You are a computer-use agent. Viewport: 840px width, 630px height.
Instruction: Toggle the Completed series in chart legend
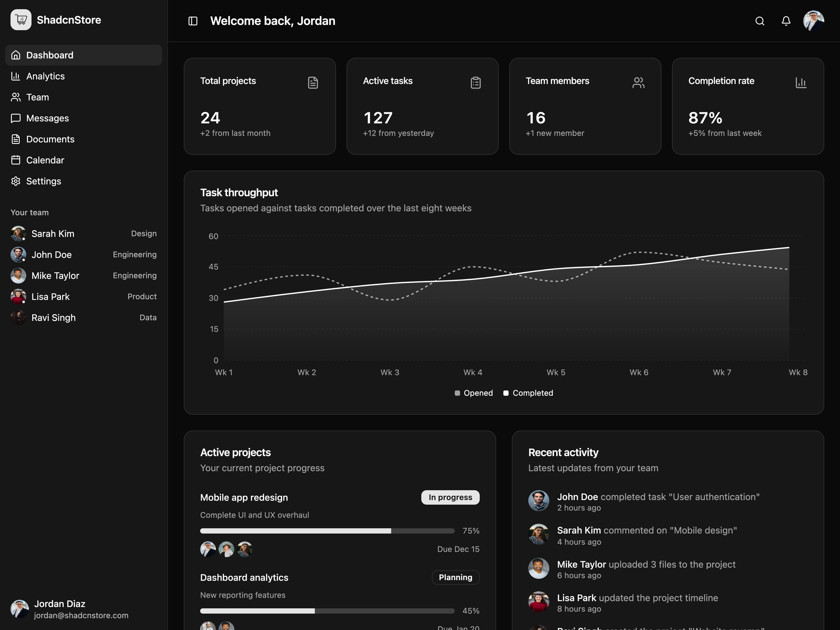pyautogui.click(x=528, y=393)
